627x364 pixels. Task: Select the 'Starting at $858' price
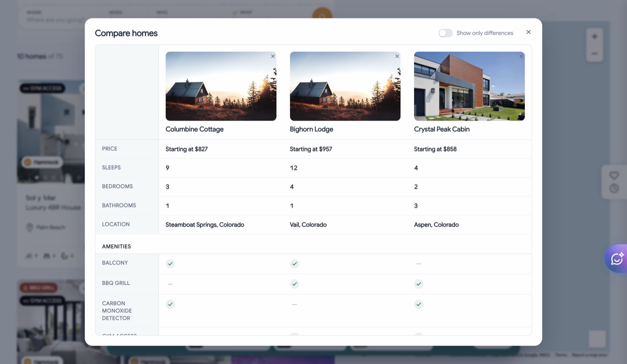(435, 149)
